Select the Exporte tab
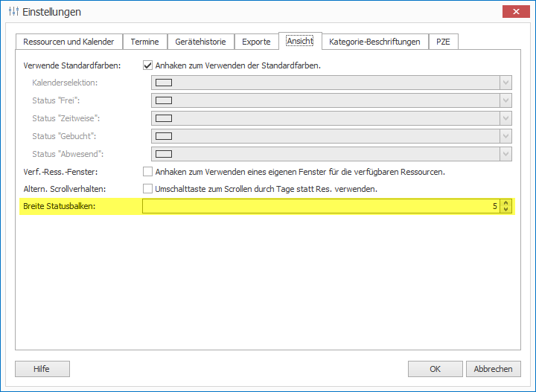536x392 pixels. pos(256,42)
